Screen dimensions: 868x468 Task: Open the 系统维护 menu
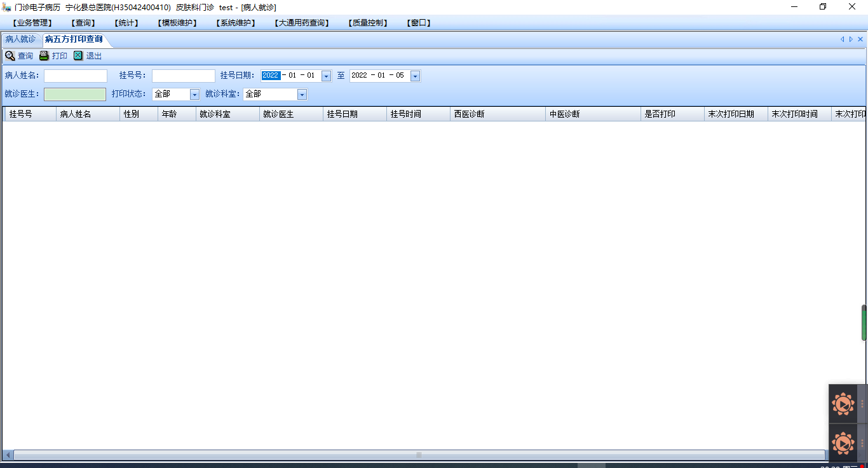coord(236,23)
